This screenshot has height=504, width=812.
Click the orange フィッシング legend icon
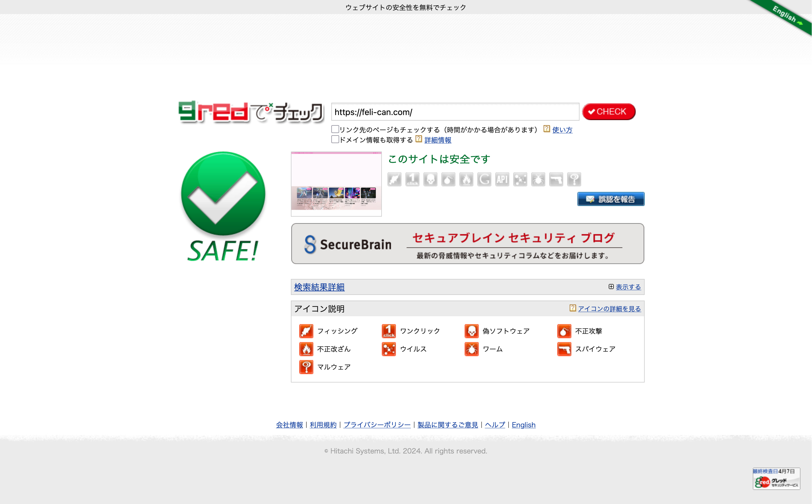coord(306,331)
